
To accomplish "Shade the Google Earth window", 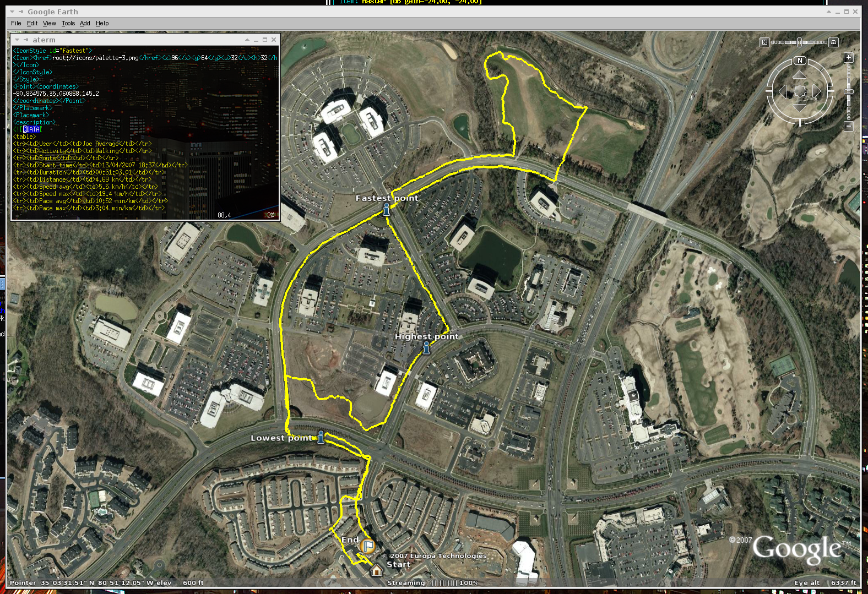I will (x=829, y=12).
